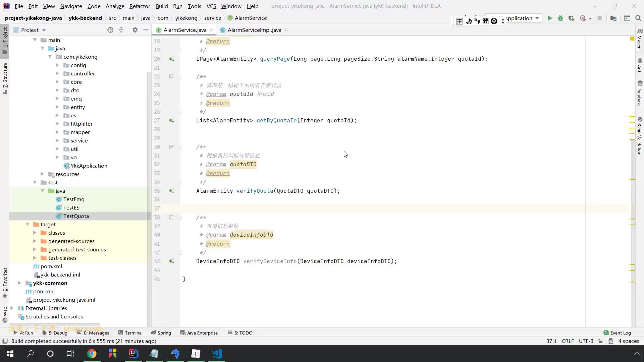Click implementation gutter icon on line 27
Screen dimensions: 644x362
(x=171, y=120)
